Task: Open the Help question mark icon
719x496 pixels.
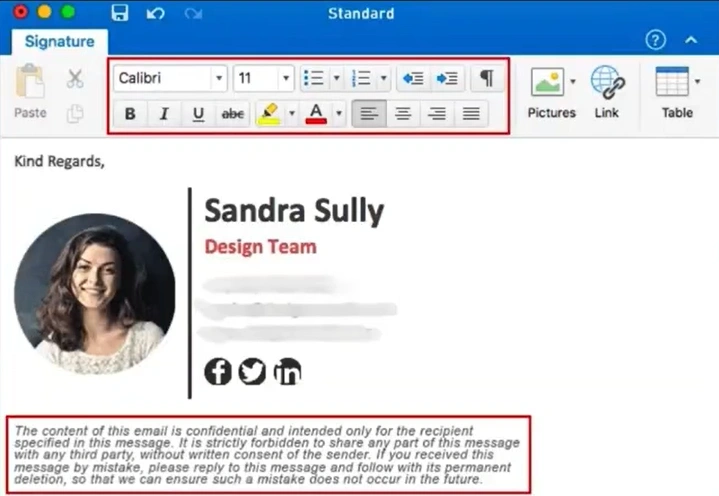Action: pos(655,40)
